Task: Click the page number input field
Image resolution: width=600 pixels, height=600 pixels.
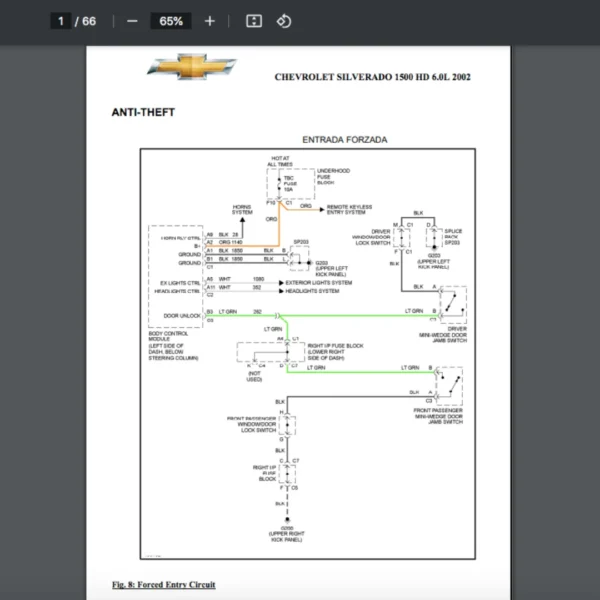Action: tap(61, 21)
